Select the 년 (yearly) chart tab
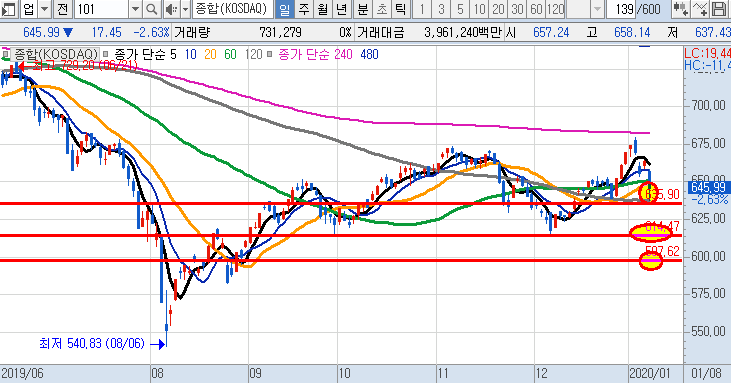731x383 pixels. [x=342, y=9]
